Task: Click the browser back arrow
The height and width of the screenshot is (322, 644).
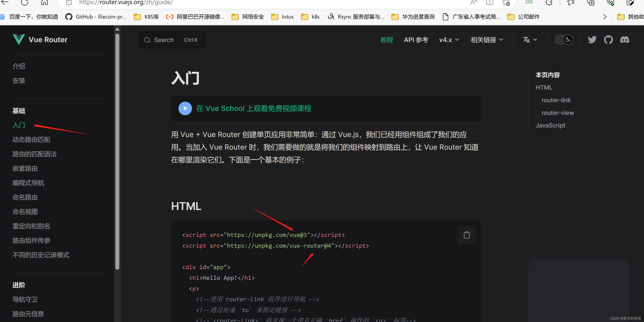Action: click(5, 3)
